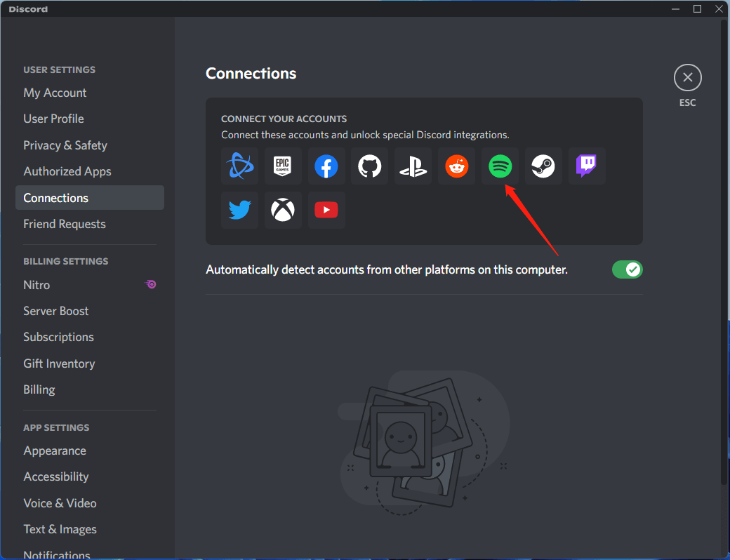Open Subscriptions section

pyautogui.click(x=90, y=337)
